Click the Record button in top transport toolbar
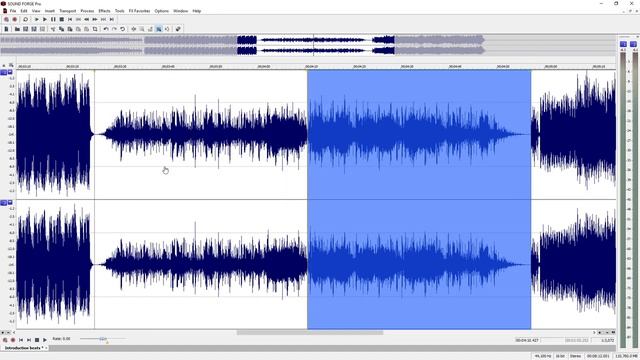640x360 pixels. click(x=15, y=19)
